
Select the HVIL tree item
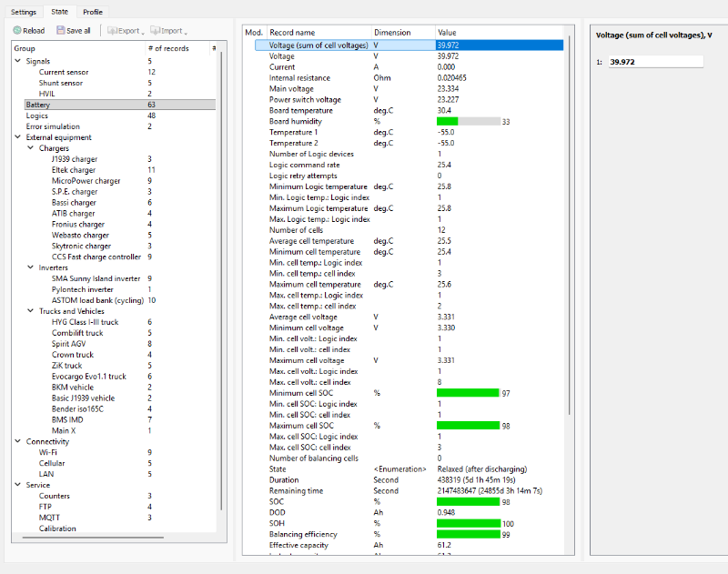tap(47, 94)
